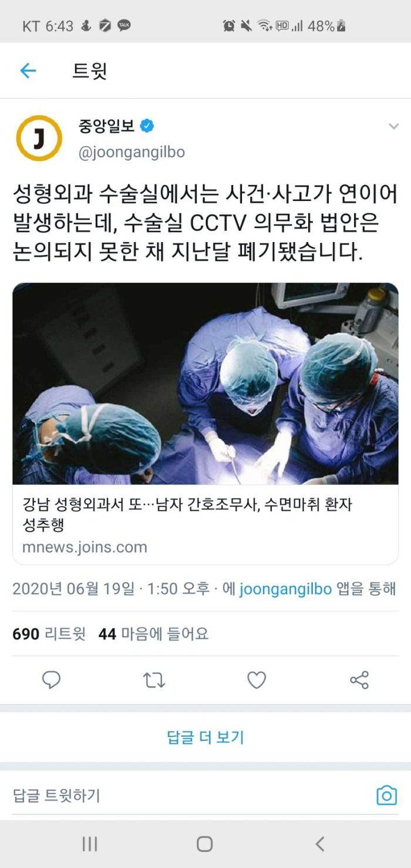The image size is (411, 868).
Task: Tap the retweet icon
Action: point(154,680)
